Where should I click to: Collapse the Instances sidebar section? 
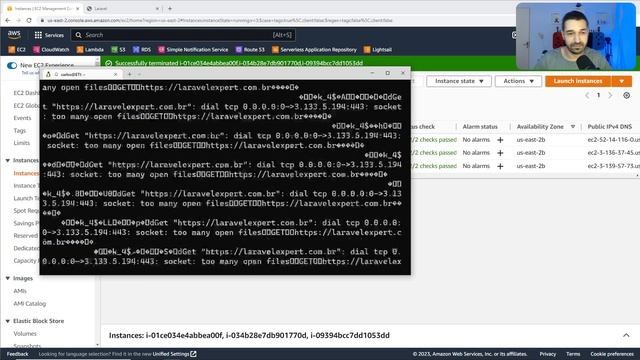(8, 160)
